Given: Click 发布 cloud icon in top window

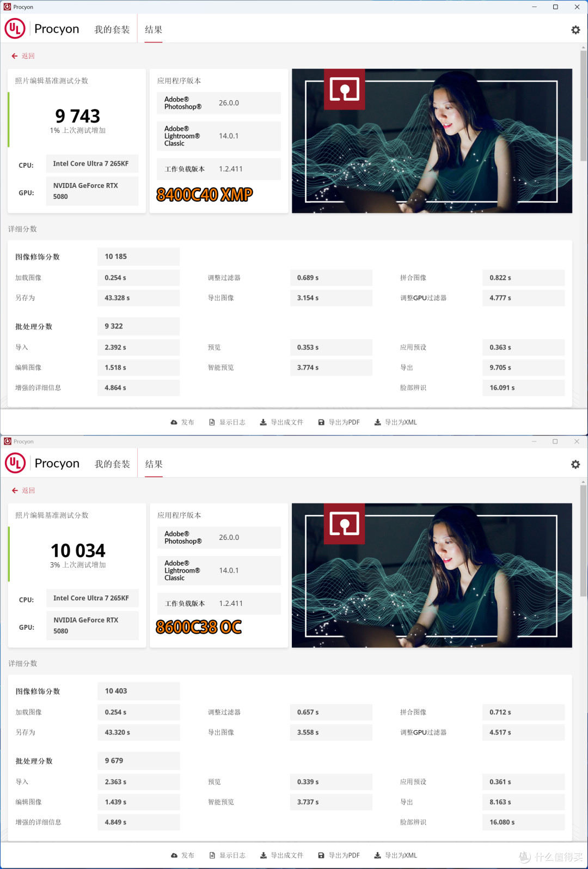Looking at the screenshot, I should click(174, 422).
